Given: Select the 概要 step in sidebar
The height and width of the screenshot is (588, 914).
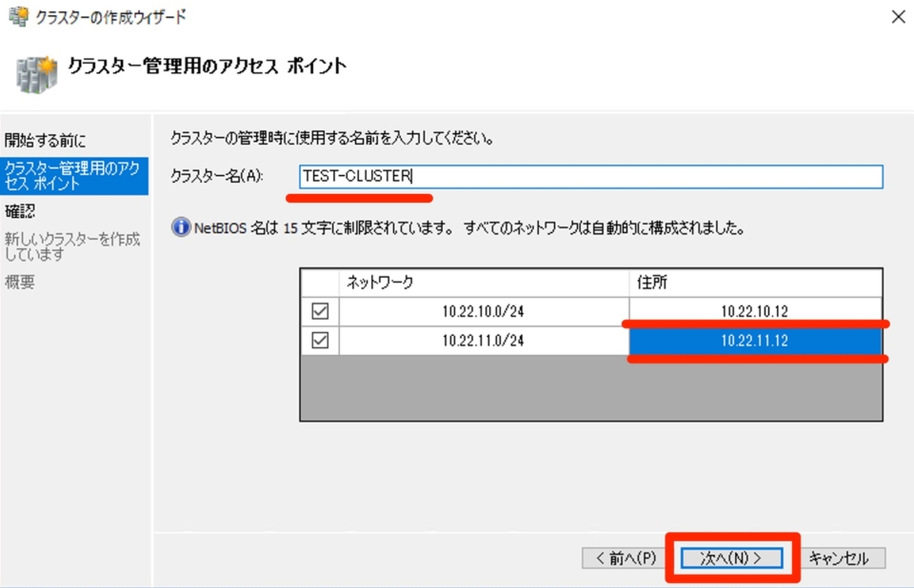Looking at the screenshot, I should tap(20, 282).
